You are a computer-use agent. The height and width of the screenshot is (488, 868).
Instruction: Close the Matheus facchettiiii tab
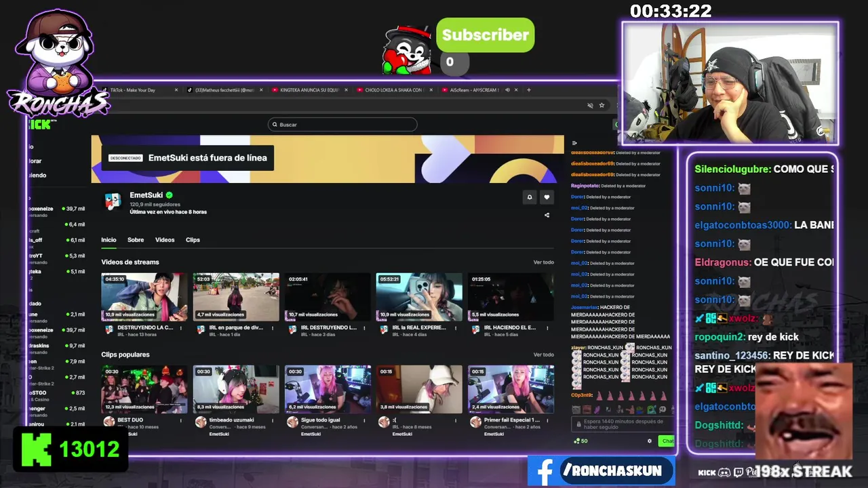(x=261, y=90)
